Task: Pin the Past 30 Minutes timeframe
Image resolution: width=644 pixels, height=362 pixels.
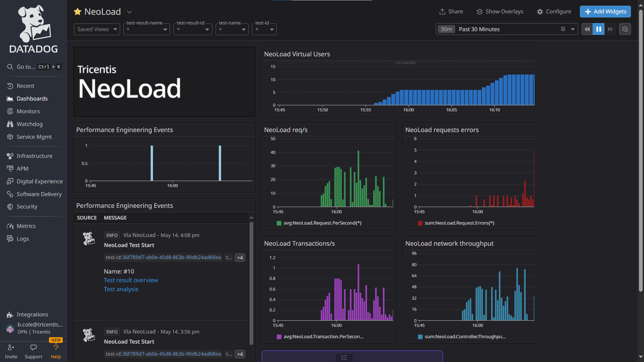Action: [563, 29]
